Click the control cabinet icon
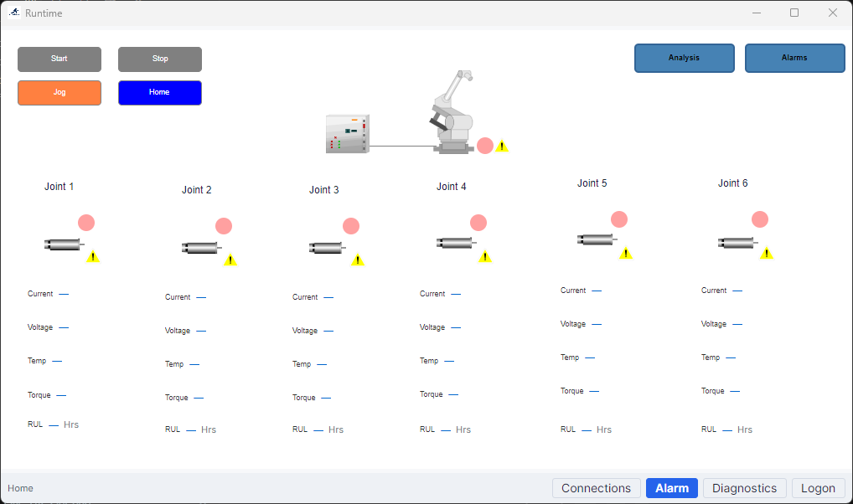The image size is (853, 504). [x=348, y=134]
